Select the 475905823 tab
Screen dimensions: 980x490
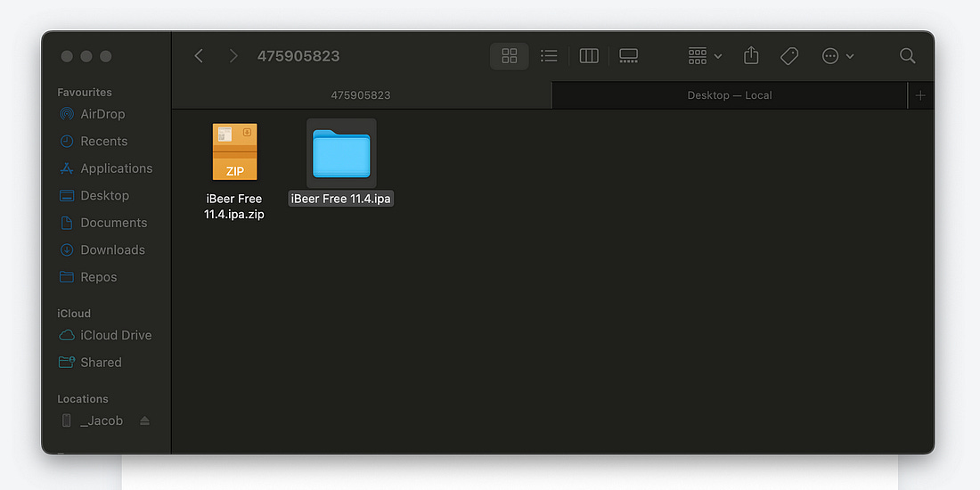pyautogui.click(x=361, y=95)
